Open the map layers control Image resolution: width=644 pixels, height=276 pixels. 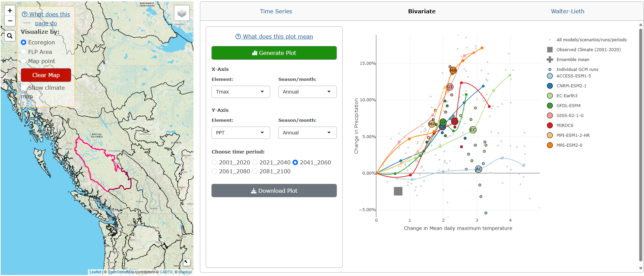(x=182, y=13)
